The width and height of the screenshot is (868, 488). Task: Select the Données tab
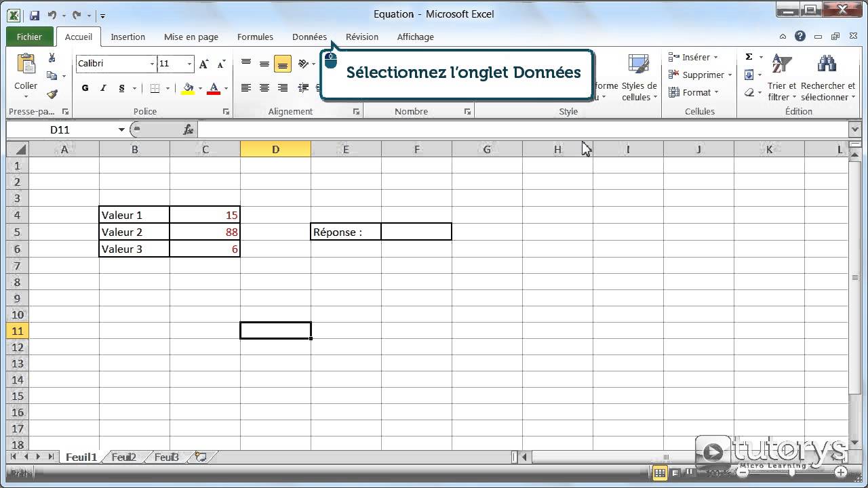click(309, 37)
